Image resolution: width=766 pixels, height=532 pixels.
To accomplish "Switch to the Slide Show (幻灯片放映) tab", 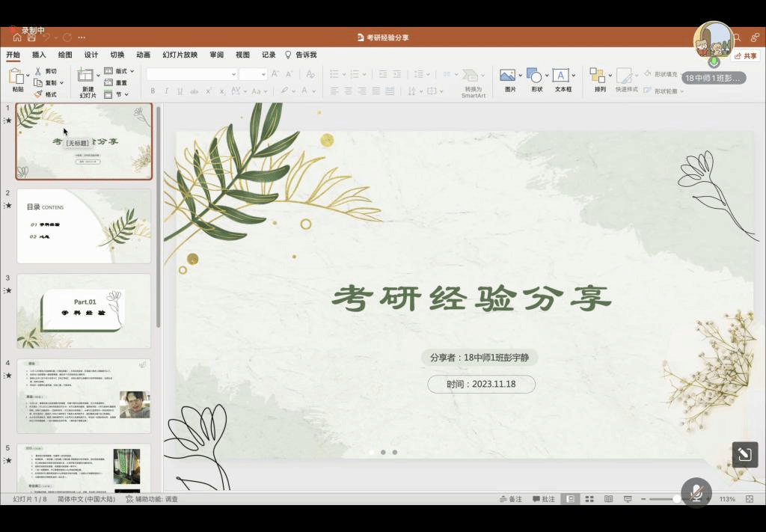I will (x=180, y=55).
